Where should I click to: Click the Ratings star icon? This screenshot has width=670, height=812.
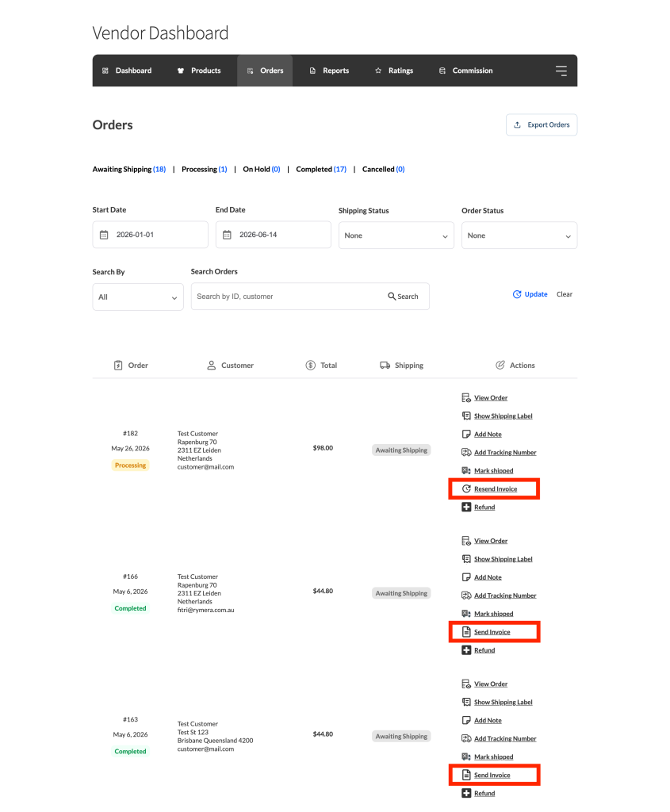tap(378, 71)
